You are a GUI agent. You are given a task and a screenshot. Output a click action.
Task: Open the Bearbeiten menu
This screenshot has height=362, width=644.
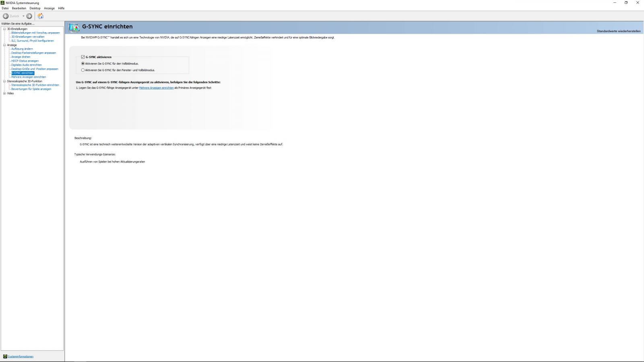[x=19, y=8]
